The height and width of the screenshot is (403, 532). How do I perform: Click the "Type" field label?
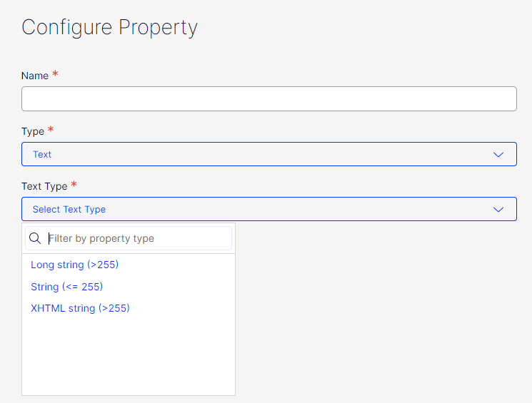[x=33, y=131]
